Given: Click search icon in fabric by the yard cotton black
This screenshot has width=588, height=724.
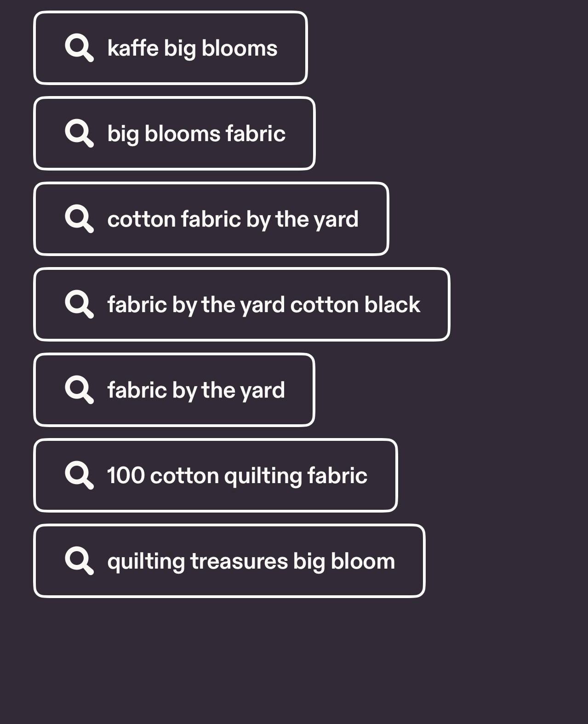Looking at the screenshot, I should point(79,304).
